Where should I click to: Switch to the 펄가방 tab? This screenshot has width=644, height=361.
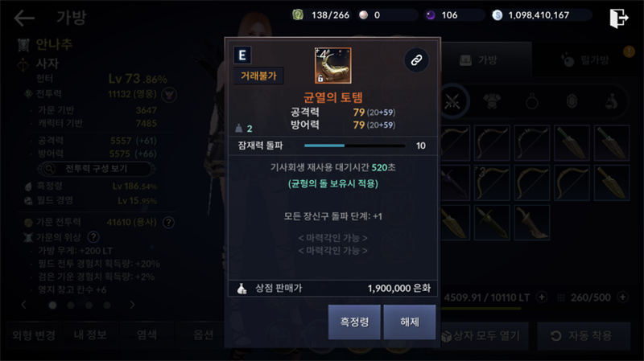click(x=587, y=60)
